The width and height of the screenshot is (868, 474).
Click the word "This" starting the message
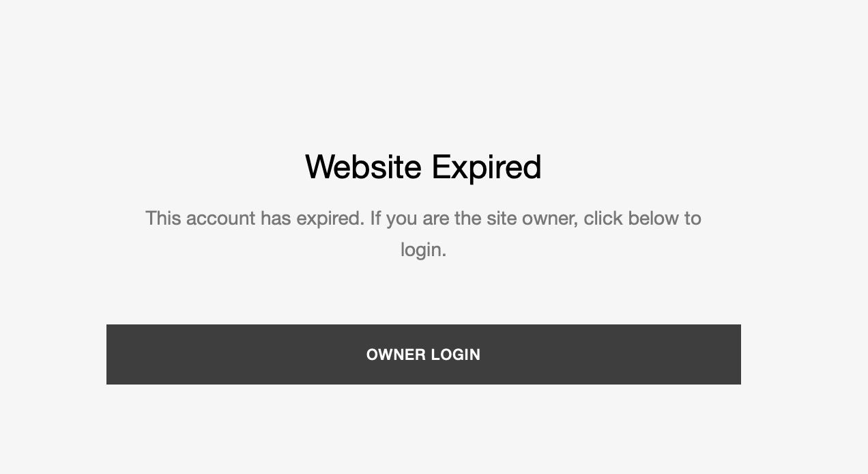click(x=162, y=219)
